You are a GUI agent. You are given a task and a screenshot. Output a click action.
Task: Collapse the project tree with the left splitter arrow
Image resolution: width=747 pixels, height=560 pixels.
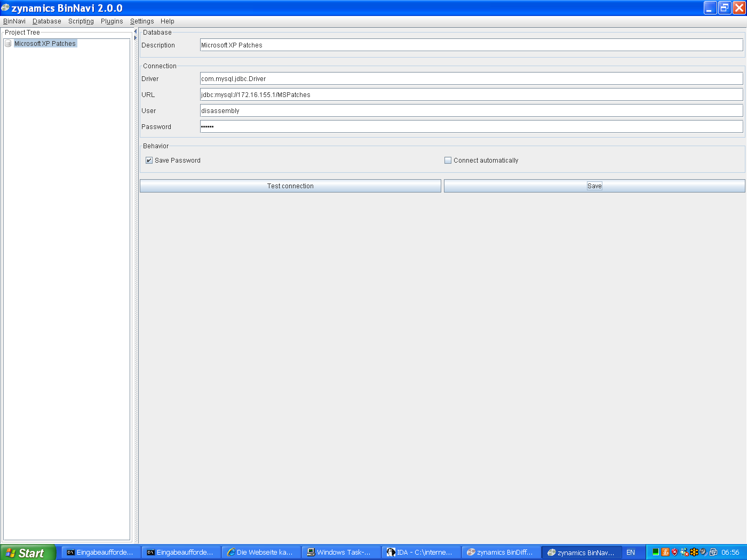(x=136, y=31)
